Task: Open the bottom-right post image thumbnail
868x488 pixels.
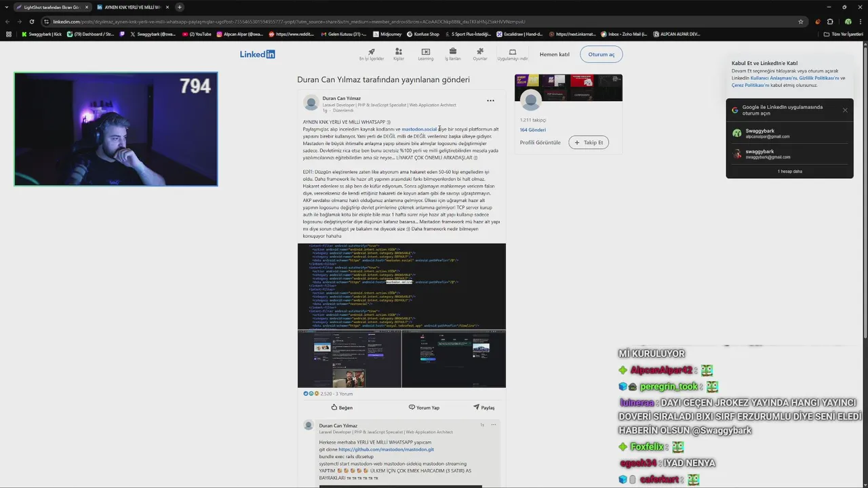Action: coord(454,359)
